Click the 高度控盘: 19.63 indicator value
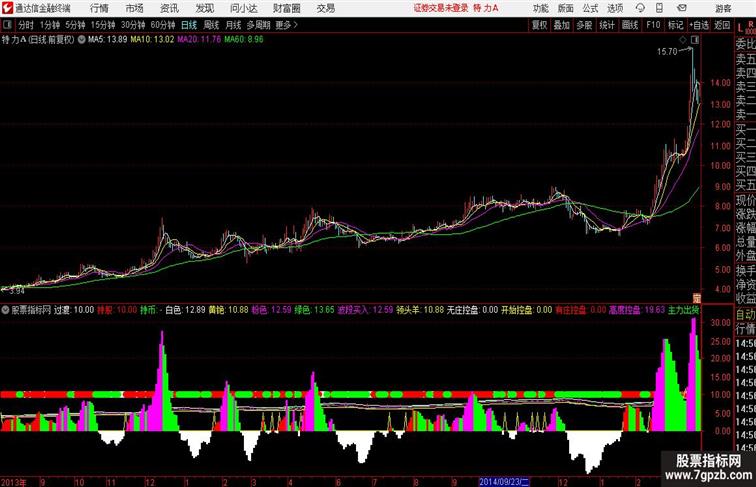The height and width of the screenshot is (487, 756). coord(636,310)
